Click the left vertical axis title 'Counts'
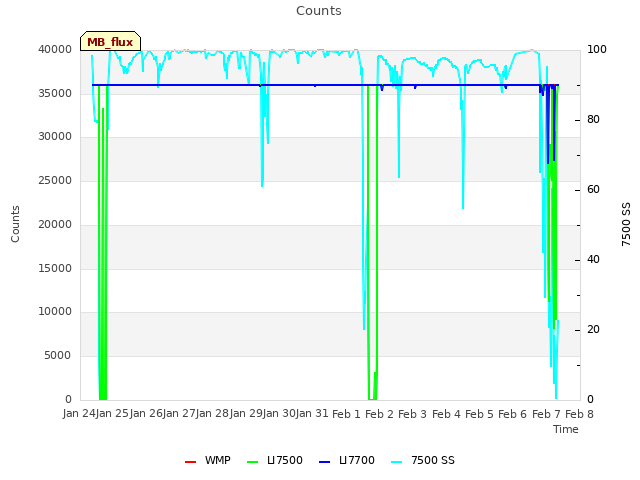 [15, 224]
